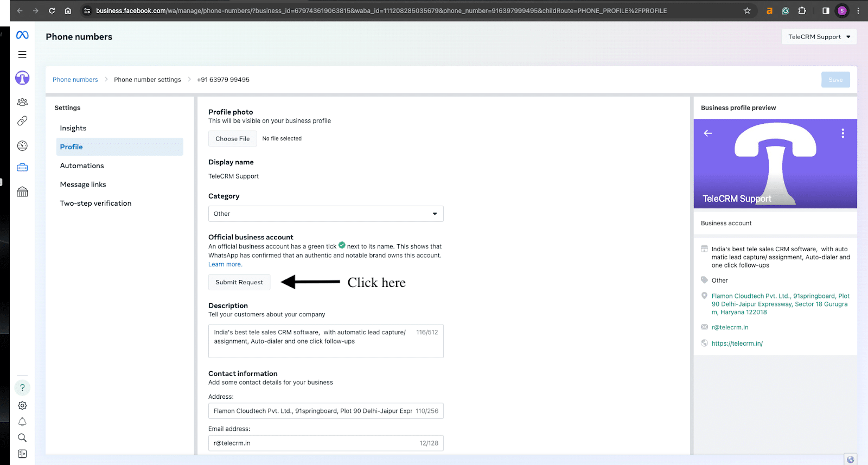
Task: Select the Profile settings tab
Action: tap(120, 147)
